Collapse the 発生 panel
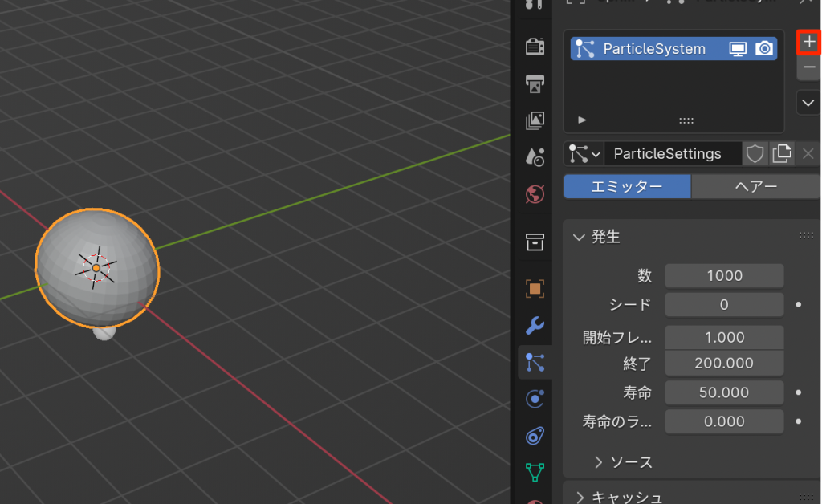This screenshot has height=504, width=822. point(579,237)
